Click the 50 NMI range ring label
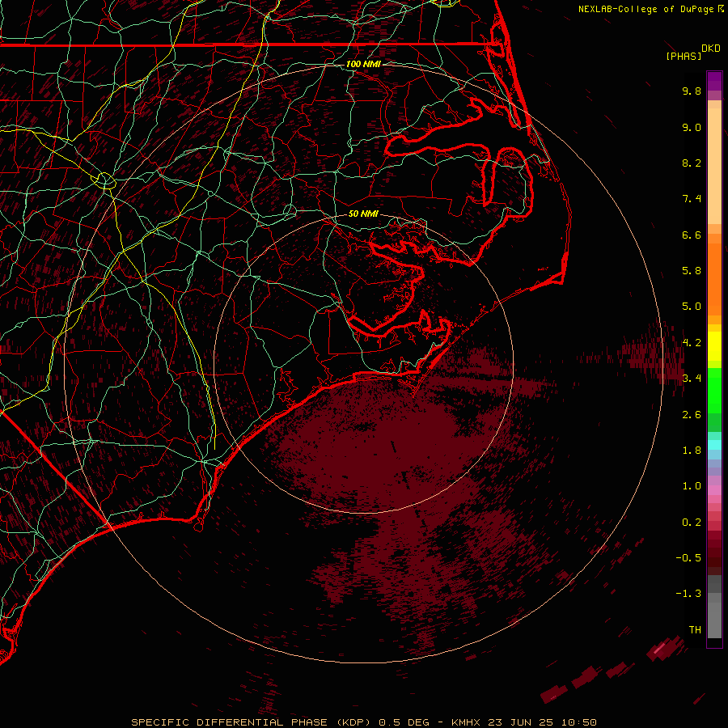 click(x=363, y=214)
